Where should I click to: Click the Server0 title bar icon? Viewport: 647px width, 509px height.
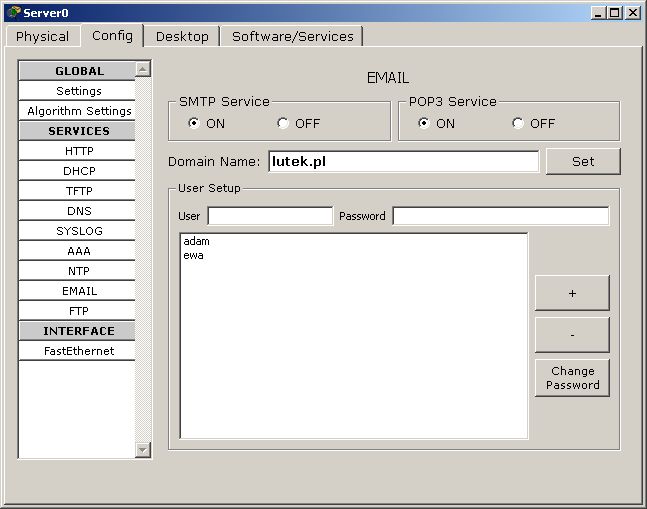coord(14,12)
